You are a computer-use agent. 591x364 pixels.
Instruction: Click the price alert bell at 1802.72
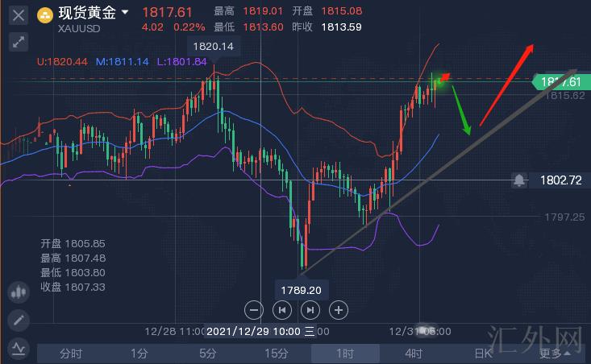[520, 180]
